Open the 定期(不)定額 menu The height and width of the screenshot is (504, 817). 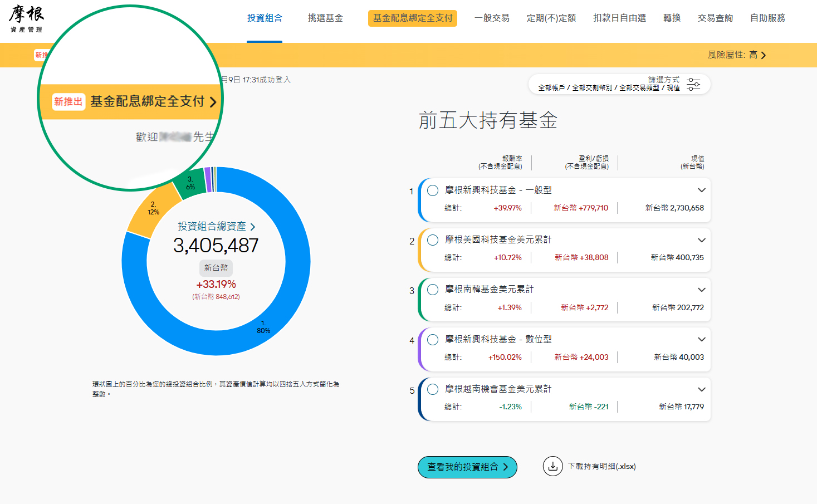[x=551, y=18]
